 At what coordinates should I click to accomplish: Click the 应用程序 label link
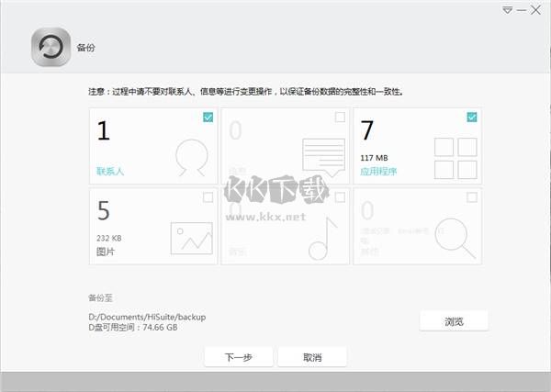[377, 171]
